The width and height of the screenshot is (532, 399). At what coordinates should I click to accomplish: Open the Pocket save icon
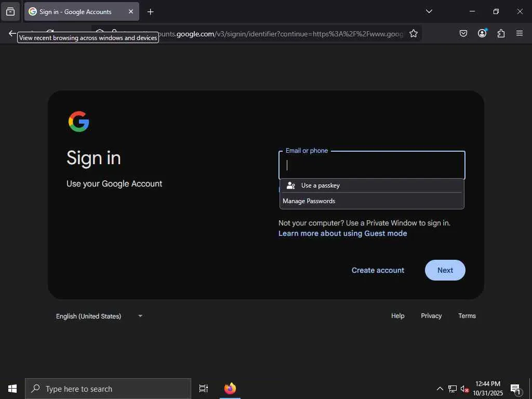pyautogui.click(x=463, y=33)
